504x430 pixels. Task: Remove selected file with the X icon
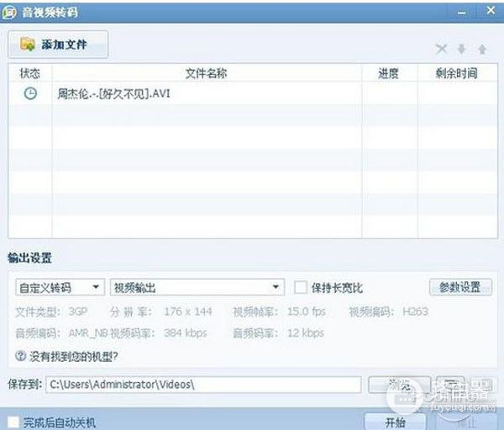tap(441, 49)
